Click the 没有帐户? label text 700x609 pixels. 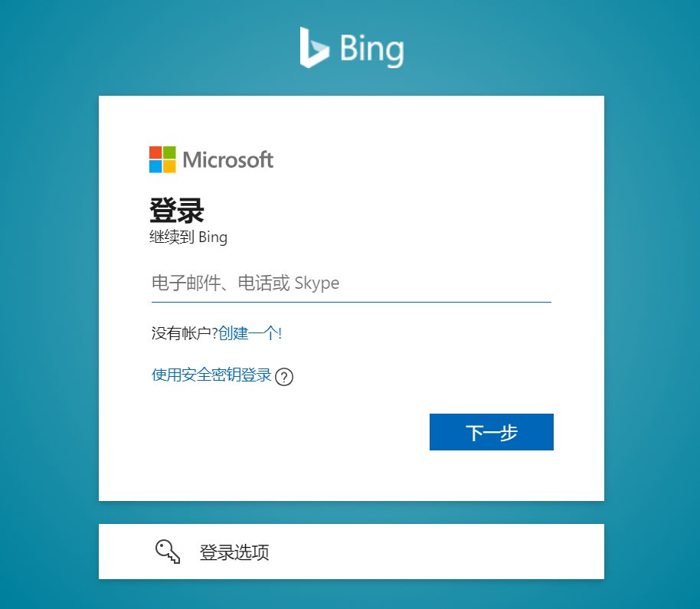pyautogui.click(x=185, y=333)
